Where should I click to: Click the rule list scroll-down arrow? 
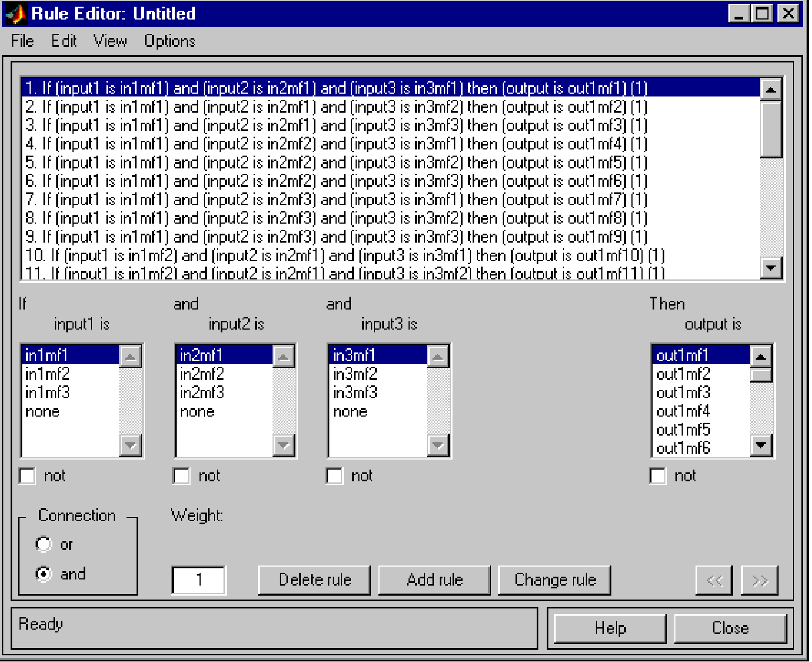pyautogui.click(x=771, y=268)
